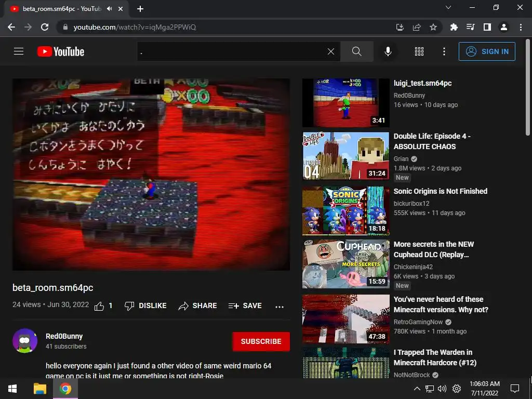Open more actions ellipsis below video
The image size is (532, 399).
click(x=279, y=307)
